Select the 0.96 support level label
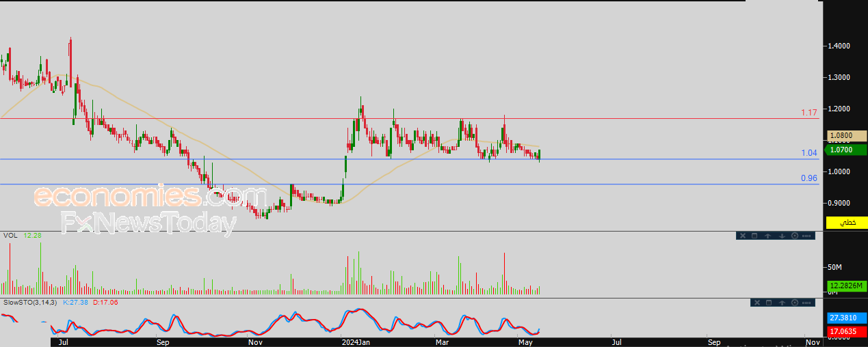The width and height of the screenshot is (868, 347). (809, 178)
